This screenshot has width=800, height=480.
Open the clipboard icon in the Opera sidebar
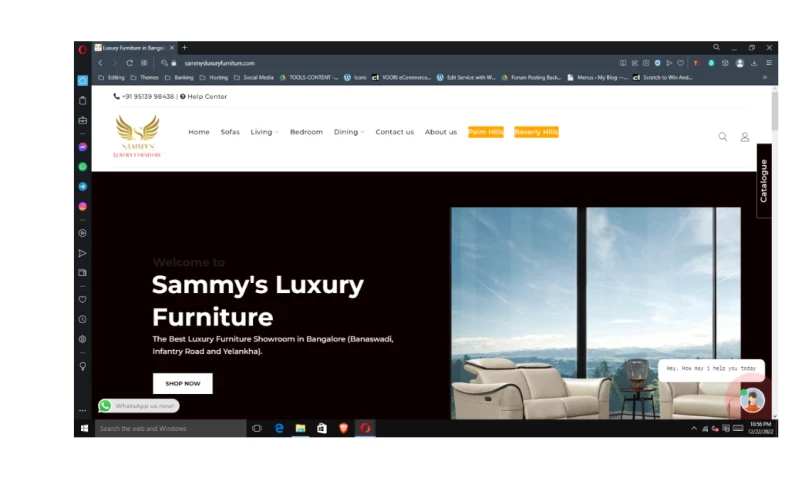click(x=83, y=100)
